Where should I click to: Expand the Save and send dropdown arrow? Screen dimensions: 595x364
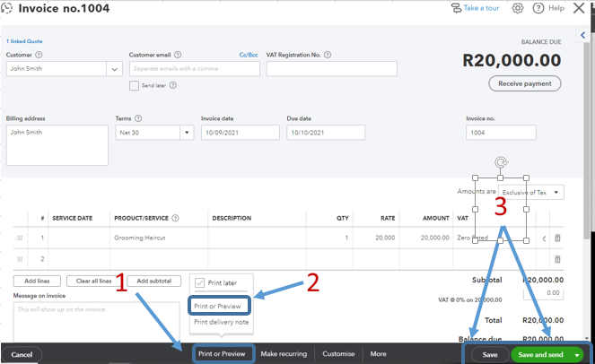pyautogui.click(x=577, y=355)
